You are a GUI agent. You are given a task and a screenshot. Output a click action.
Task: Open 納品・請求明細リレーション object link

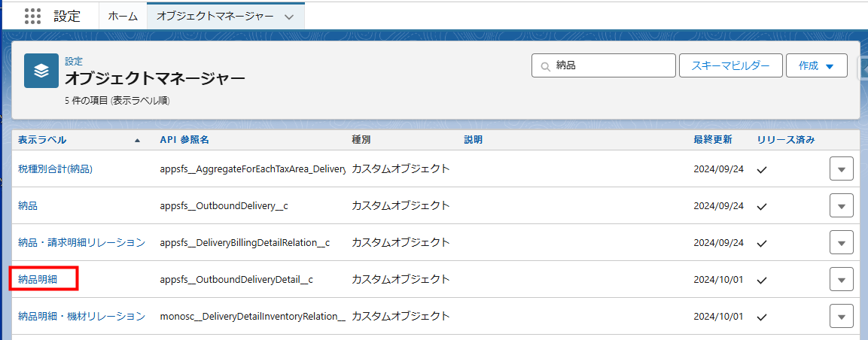click(81, 243)
